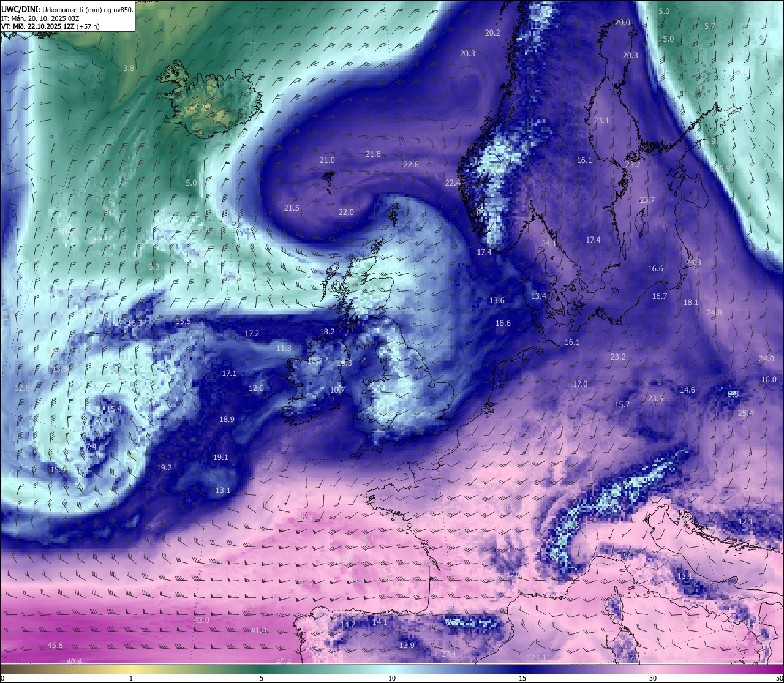The height and width of the screenshot is (683, 784).
Task: Click the 12.9 value on the map
Action: [407, 646]
